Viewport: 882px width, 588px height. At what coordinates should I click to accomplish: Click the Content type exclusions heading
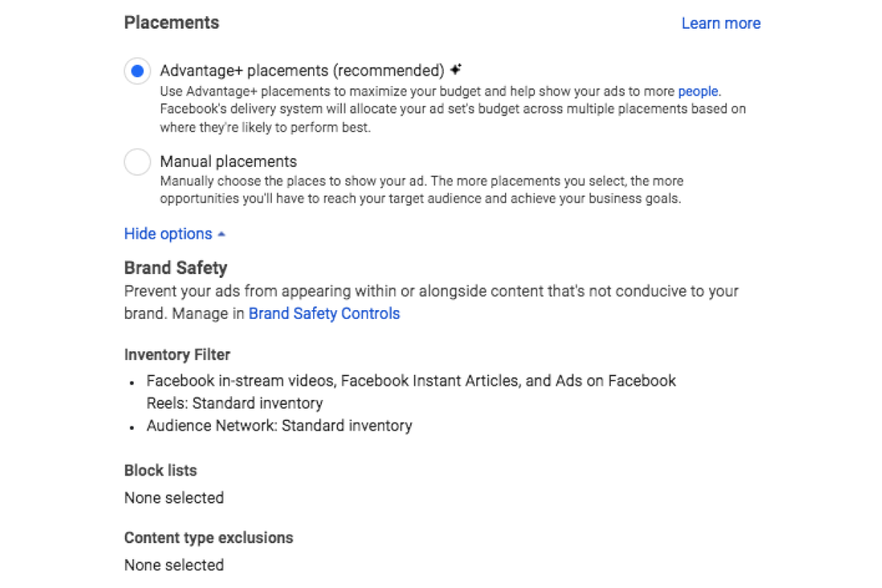point(209,538)
